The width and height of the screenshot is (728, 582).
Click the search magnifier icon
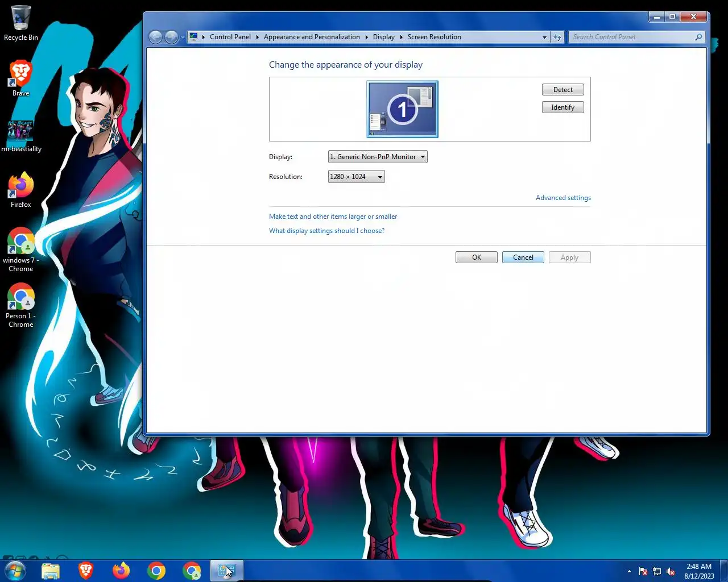tap(698, 37)
